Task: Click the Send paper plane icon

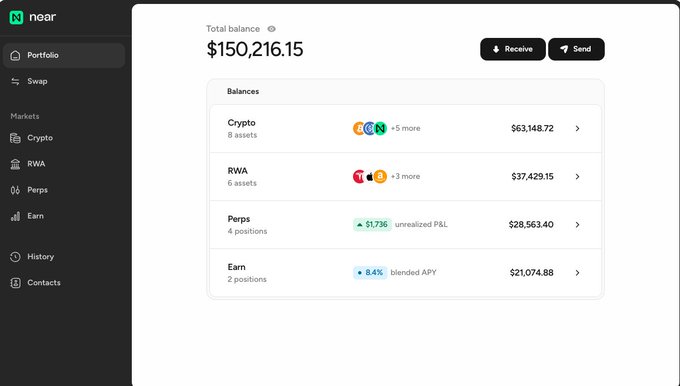Action: (564, 49)
